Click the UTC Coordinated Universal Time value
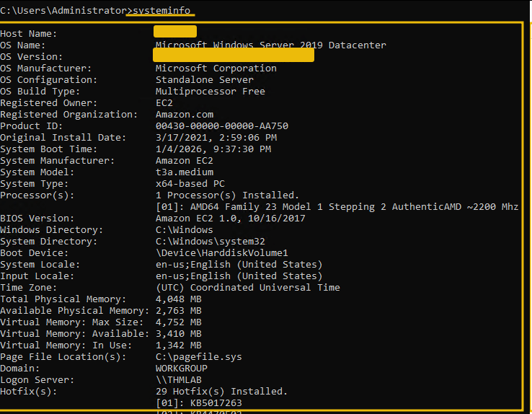The width and height of the screenshot is (532, 414). 247,288
